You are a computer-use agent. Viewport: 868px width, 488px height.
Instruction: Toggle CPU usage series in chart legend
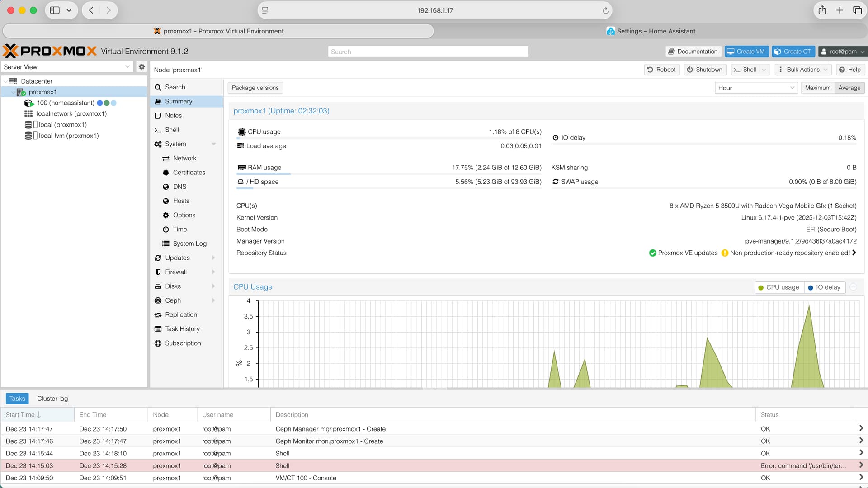tap(779, 287)
